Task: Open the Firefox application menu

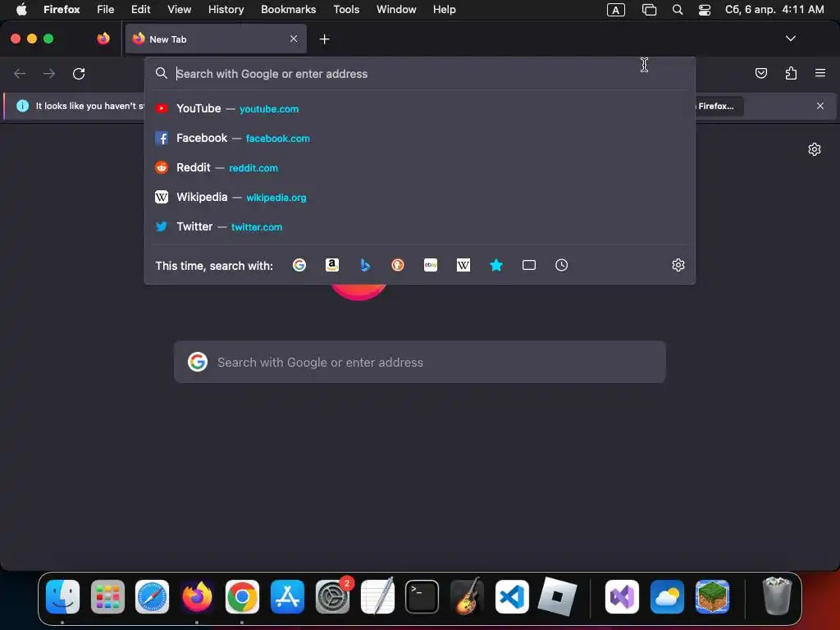Action: click(x=62, y=10)
